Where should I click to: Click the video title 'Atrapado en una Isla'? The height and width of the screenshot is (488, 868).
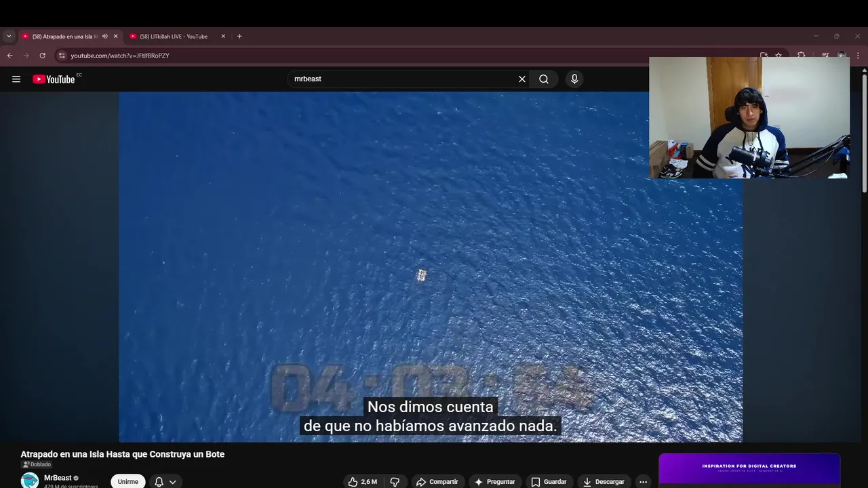123,454
